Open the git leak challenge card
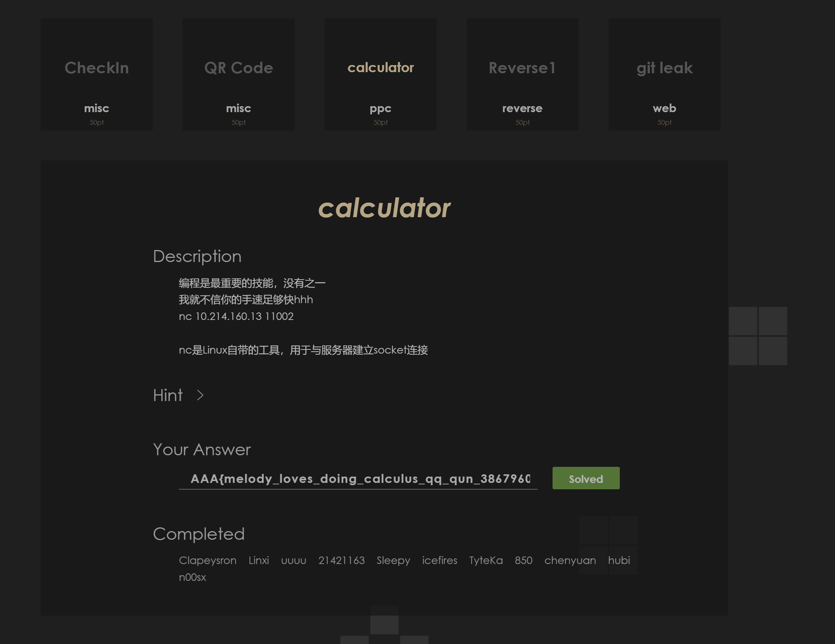The image size is (835, 644). (665, 74)
